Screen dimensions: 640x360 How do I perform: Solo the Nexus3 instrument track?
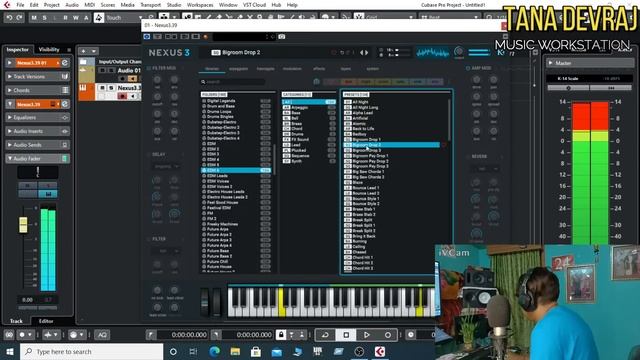coord(111,88)
